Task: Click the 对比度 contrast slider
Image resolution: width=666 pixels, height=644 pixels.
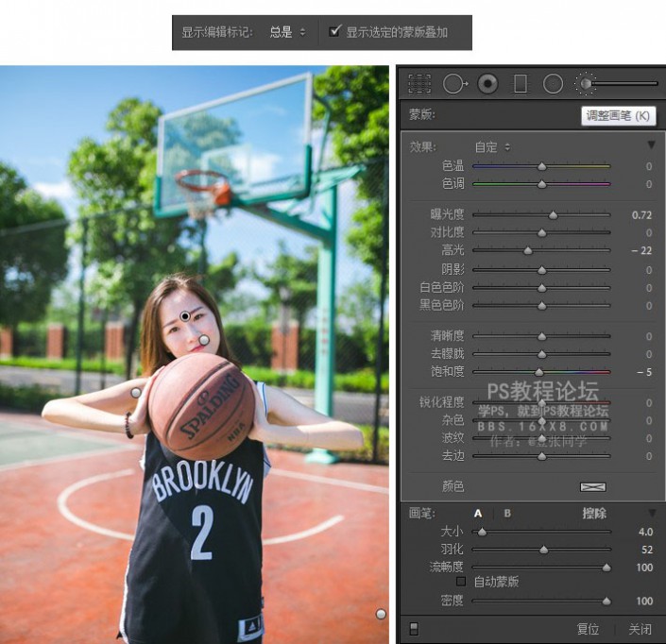Action: pos(541,232)
